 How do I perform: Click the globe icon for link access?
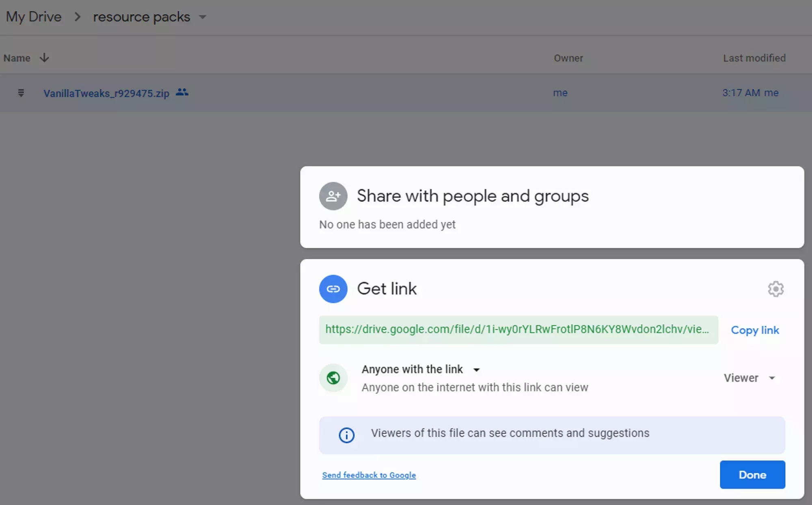(333, 378)
